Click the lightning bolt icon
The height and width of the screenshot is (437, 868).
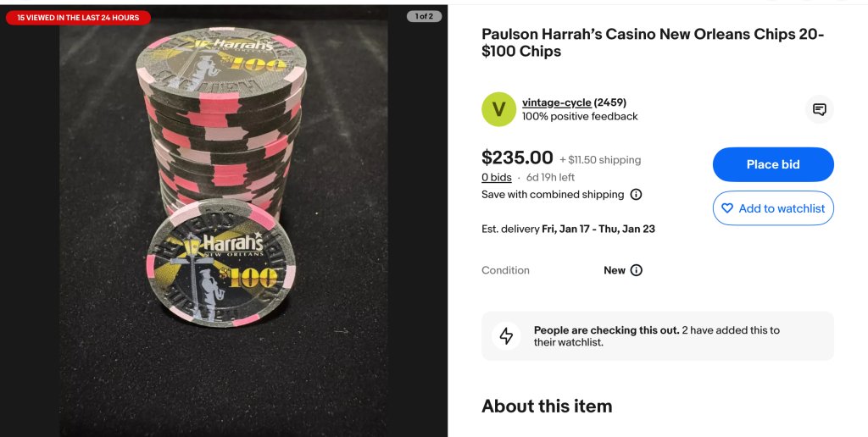(506, 335)
